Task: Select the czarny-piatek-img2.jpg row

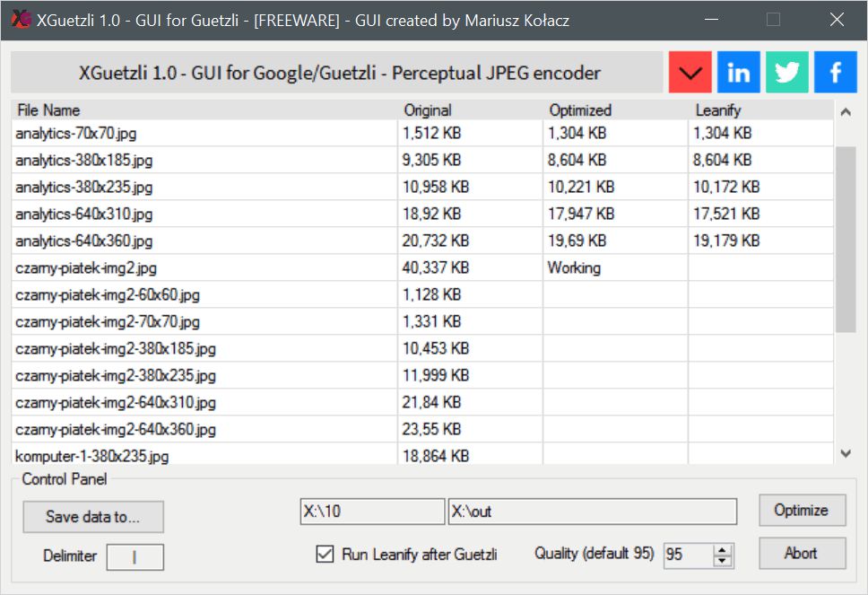Action: 204,267
